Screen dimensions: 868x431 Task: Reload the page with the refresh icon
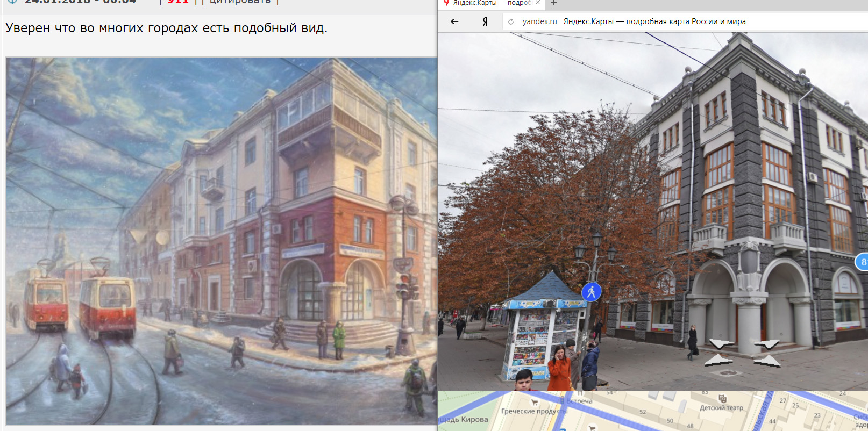click(x=511, y=21)
